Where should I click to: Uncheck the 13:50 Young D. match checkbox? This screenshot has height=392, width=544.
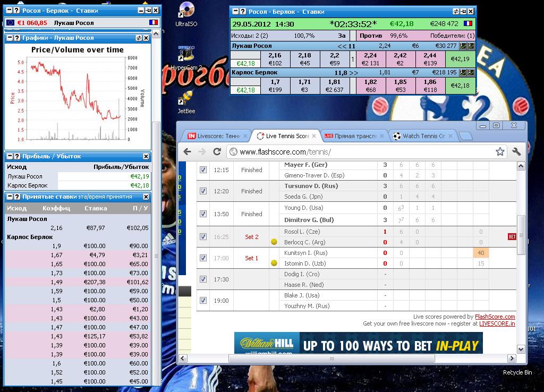click(x=203, y=214)
